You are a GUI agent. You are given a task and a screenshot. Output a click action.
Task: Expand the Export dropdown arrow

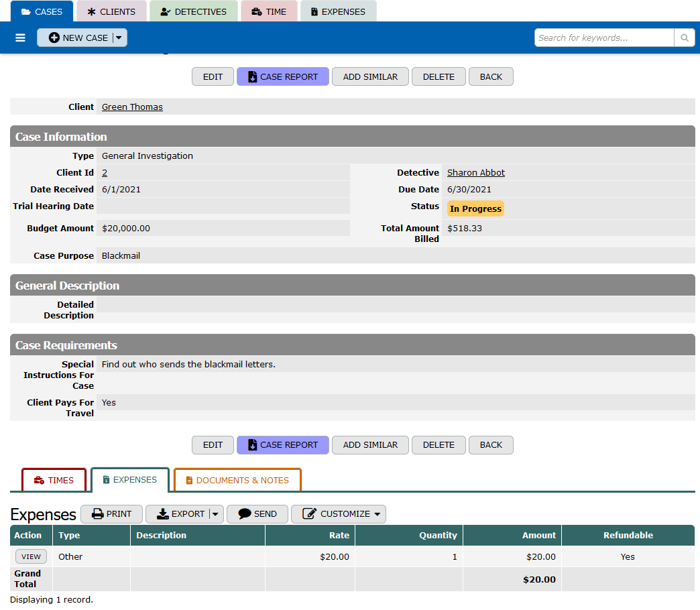click(x=215, y=514)
